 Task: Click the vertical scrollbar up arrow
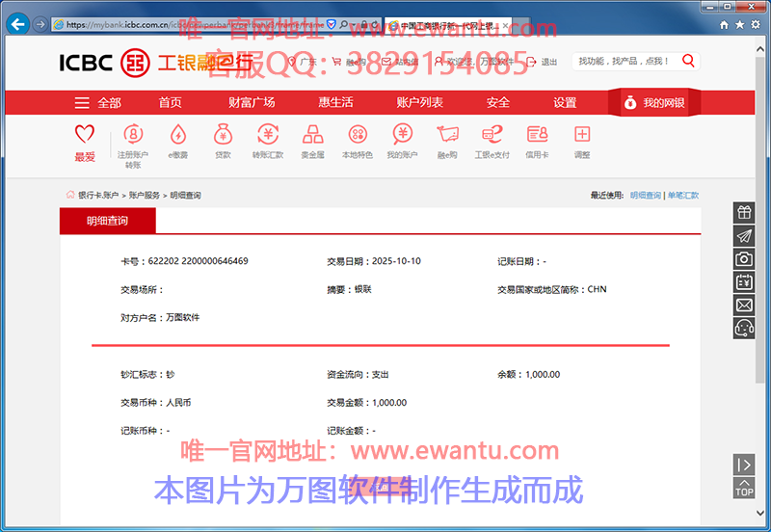click(x=760, y=49)
